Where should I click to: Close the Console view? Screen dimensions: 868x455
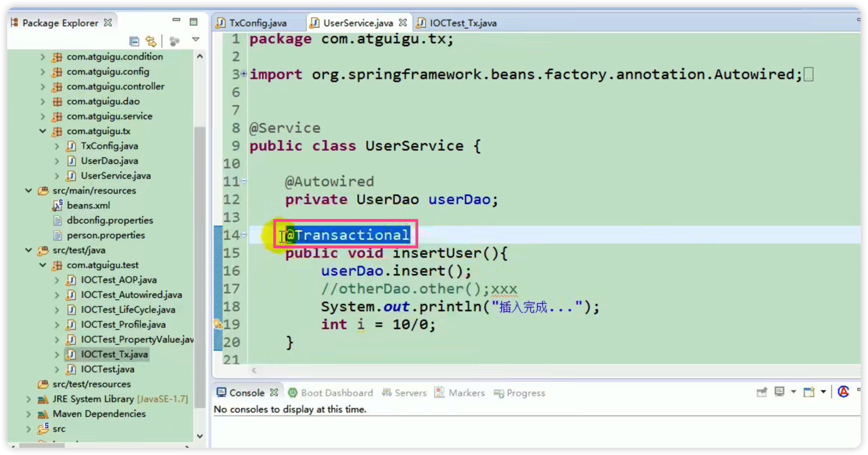point(274,393)
